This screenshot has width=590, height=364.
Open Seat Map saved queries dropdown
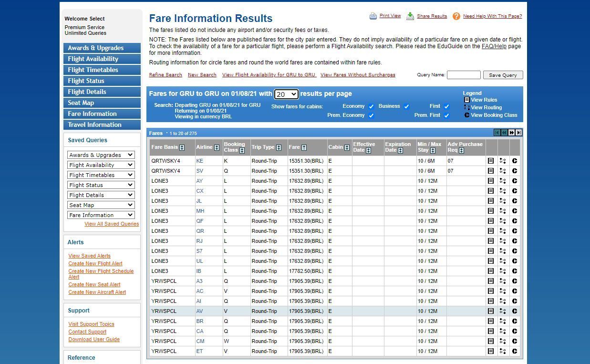click(x=101, y=205)
